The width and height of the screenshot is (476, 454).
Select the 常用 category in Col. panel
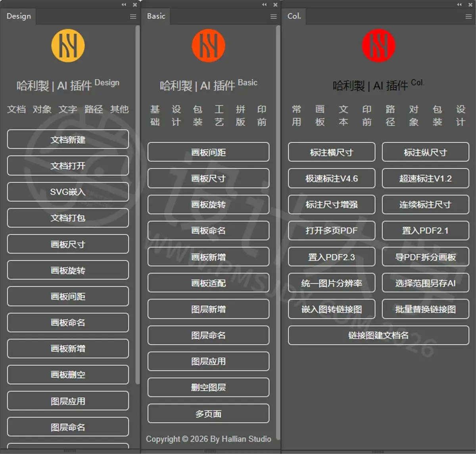point(297,115)
